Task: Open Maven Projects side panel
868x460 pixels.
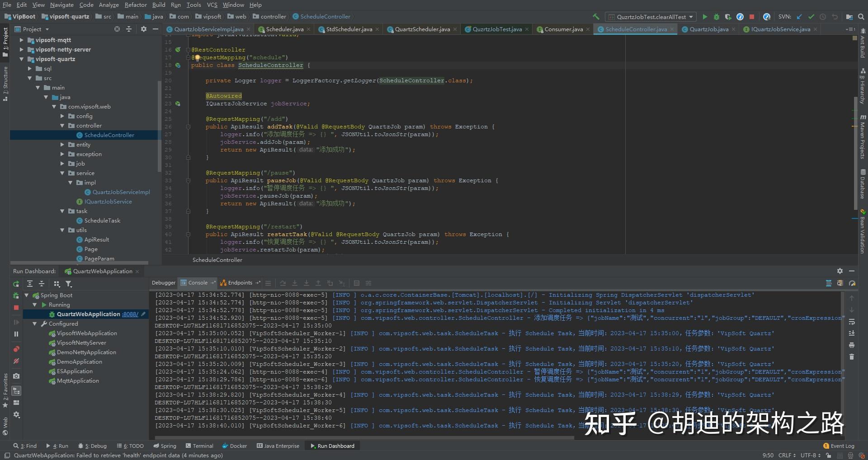Action: click(x=863, y=137)
